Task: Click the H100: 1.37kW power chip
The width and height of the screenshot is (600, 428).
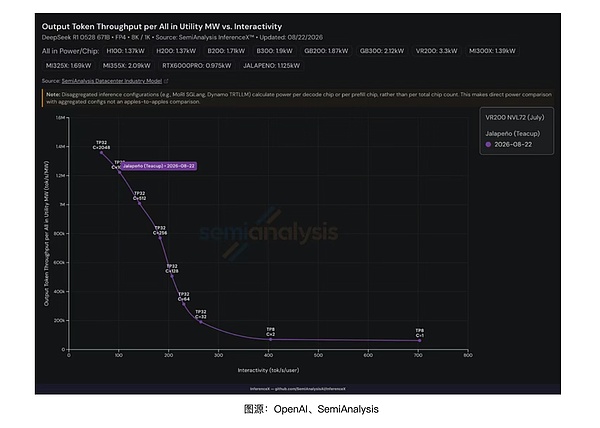Action: 126,51
